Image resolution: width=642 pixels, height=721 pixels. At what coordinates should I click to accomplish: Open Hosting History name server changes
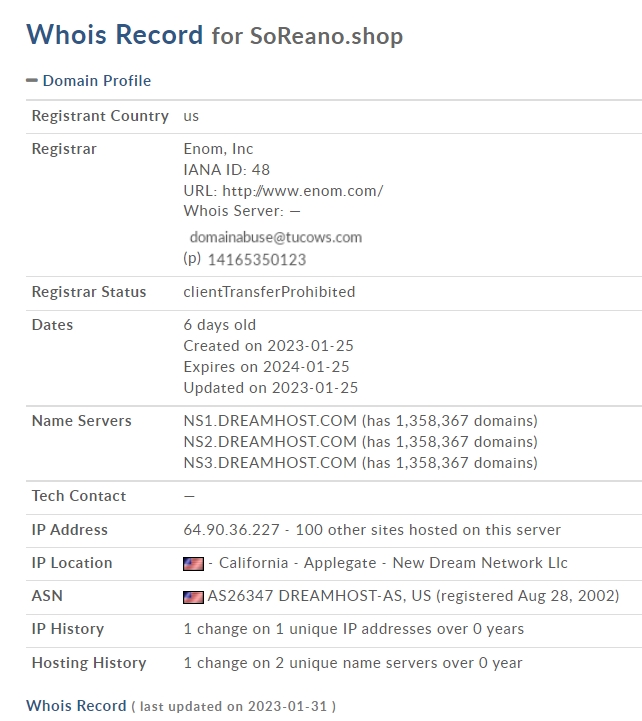[353, 663]
